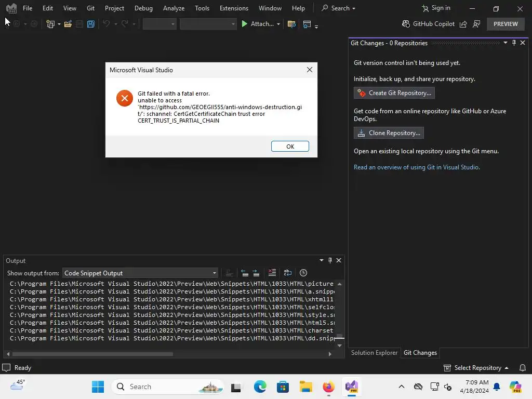Viewport: 532px width, 399px height.
Task: Open the Debug menu
Action: point(143,8)
